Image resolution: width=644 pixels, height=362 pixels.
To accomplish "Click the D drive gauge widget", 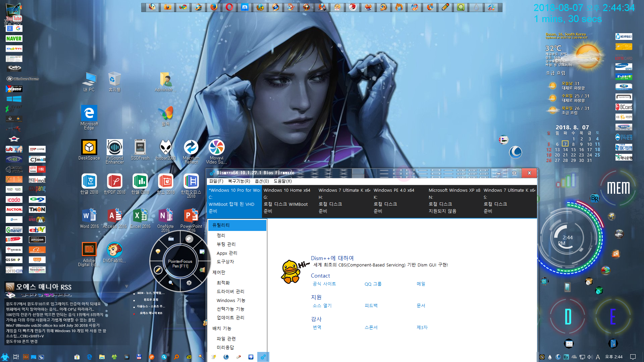I will [568, 316].
